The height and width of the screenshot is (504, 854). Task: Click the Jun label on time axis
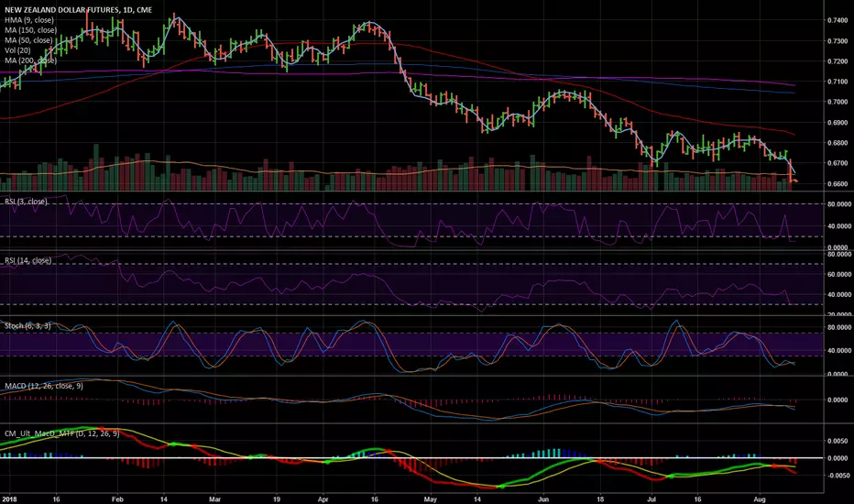[x=543, y=499]
